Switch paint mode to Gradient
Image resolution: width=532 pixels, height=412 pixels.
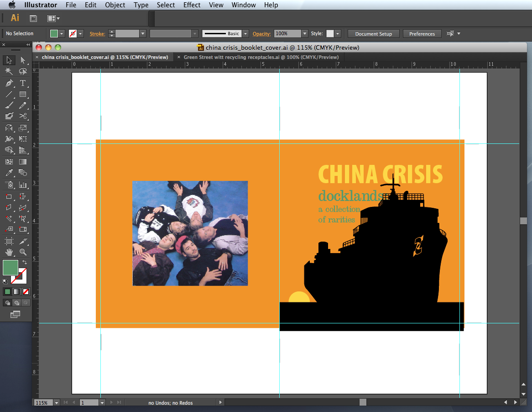16,291
